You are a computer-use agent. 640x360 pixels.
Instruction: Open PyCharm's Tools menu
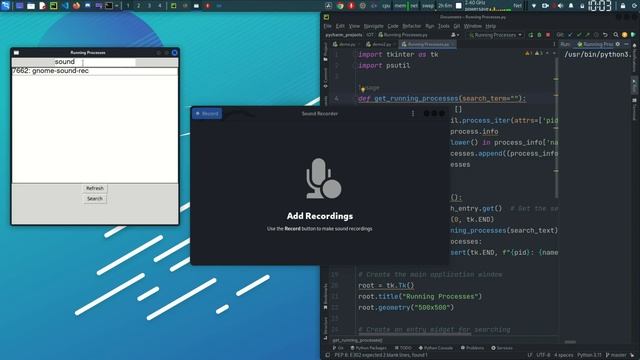pos(443,26)
